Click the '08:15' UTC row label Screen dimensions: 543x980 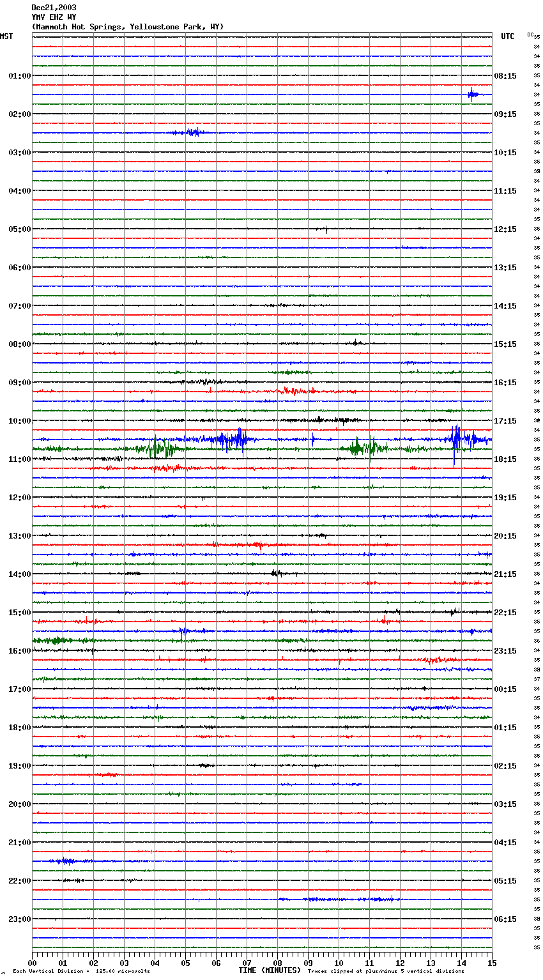coord(505,76)
